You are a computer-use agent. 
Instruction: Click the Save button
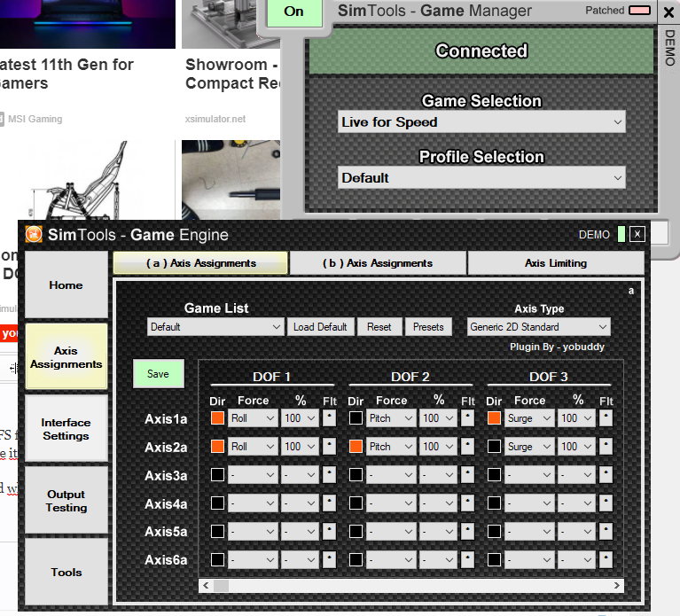click(x=159, y=374)
